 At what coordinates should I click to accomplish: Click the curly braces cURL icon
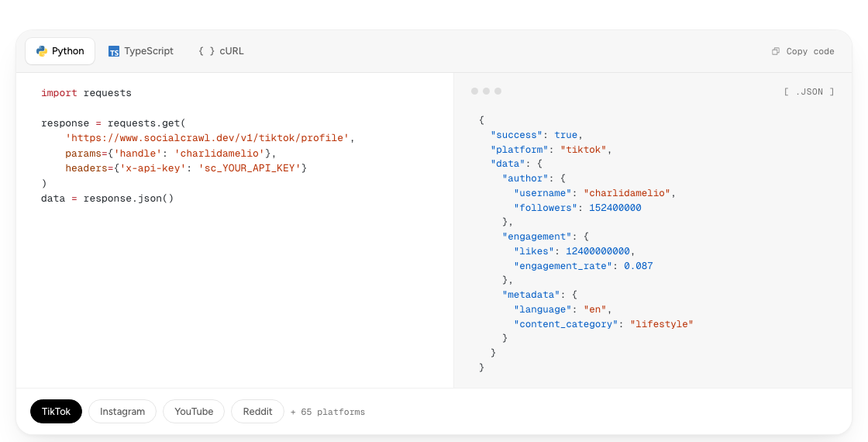pyautogui.click(x=206, y=51)
